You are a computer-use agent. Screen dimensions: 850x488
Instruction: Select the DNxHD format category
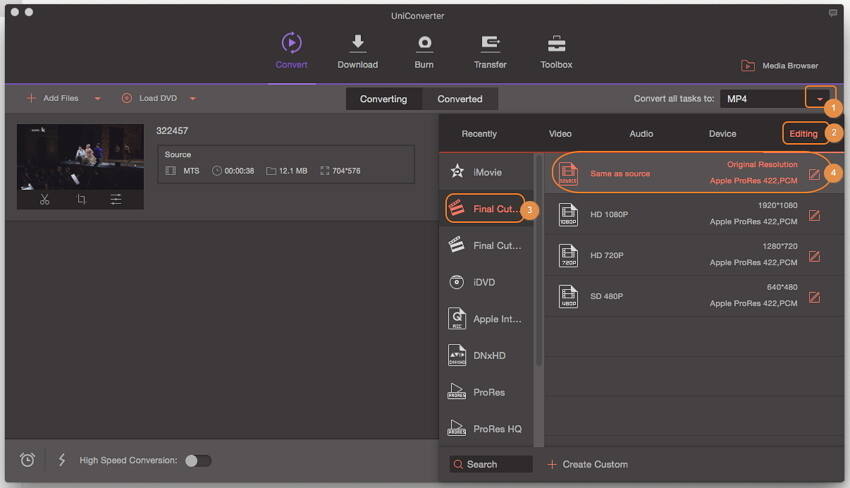(x=486, y=356)
